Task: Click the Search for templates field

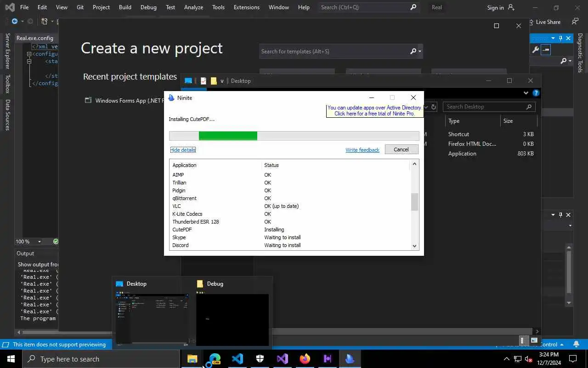Action: [341, 52]
